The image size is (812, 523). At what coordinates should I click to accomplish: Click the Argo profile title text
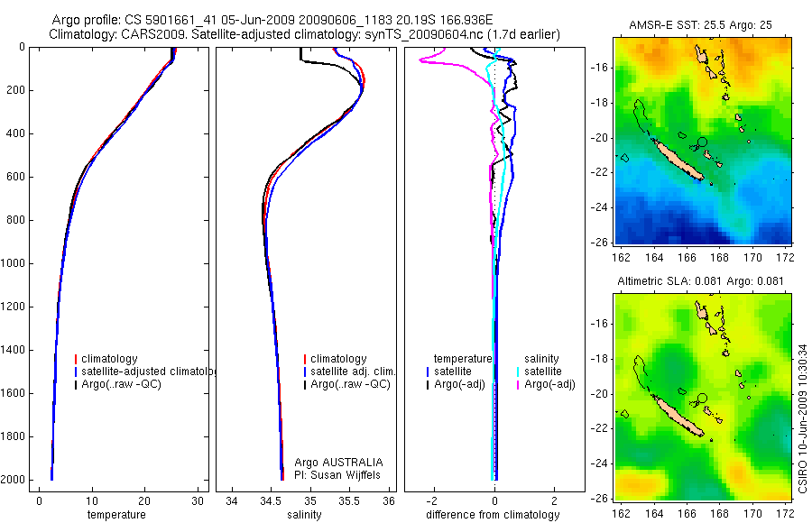[x=272, y=20]
